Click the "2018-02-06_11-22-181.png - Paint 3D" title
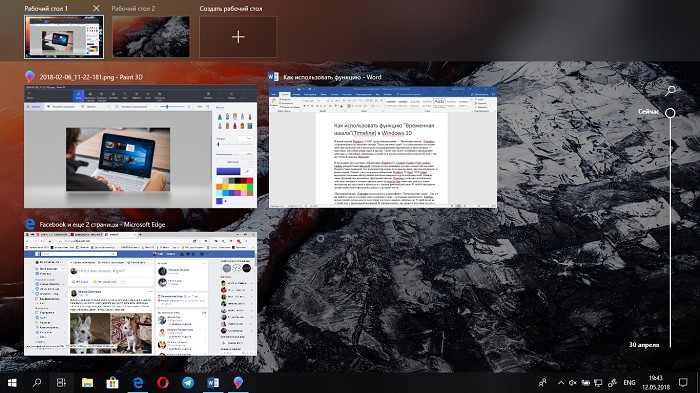The width and height of the screenshot is (700, 393). coord(91,77)
